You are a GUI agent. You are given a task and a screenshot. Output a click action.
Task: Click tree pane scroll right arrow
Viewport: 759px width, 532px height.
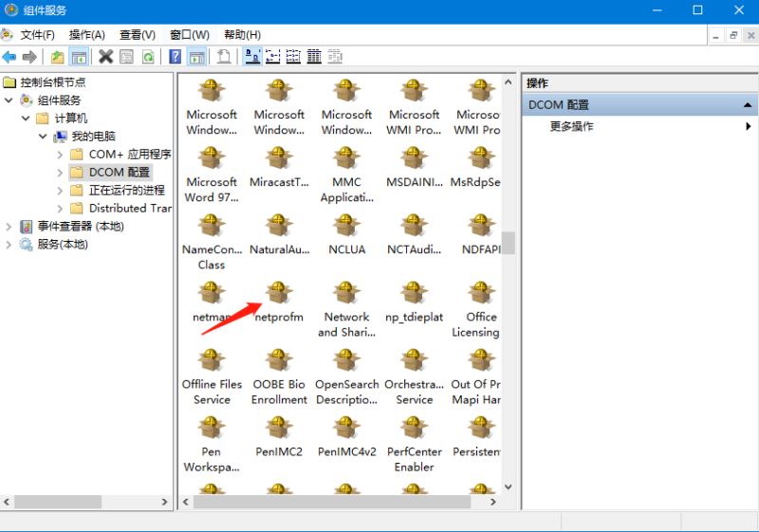[164, 502]
